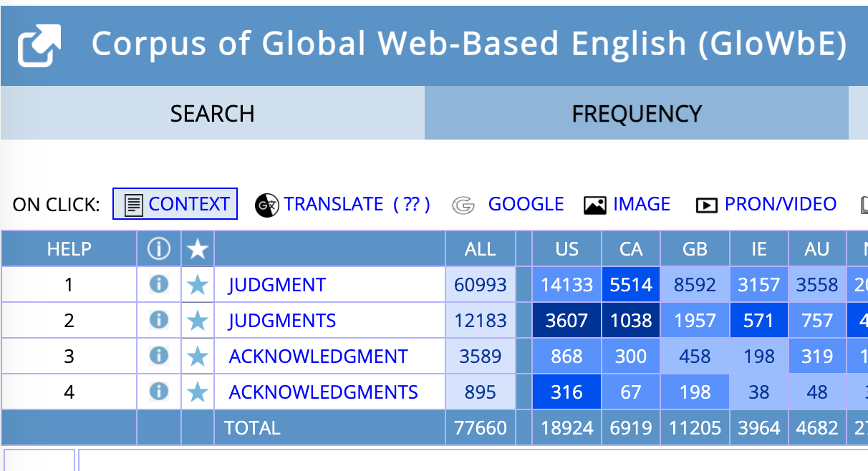Star the ACKNOWLEDGMENTS row
The image size is (868, 471).
[x=198, y=392]
